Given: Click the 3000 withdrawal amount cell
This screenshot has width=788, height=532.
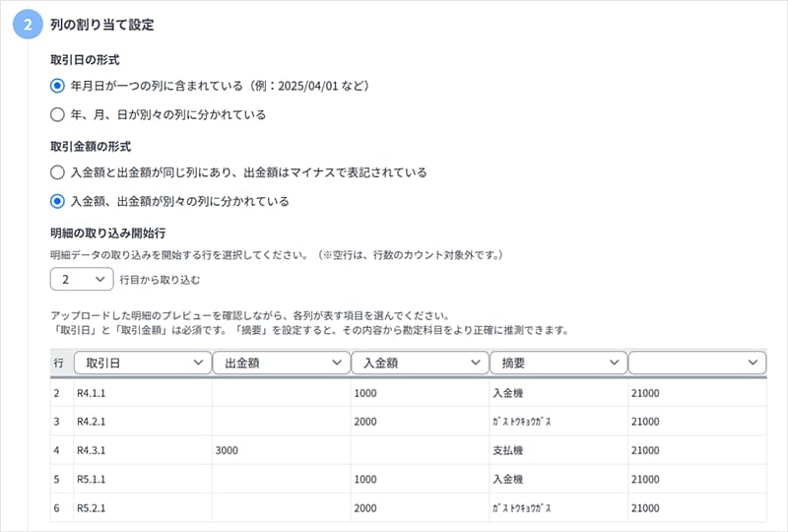Looking at the screenshot, I should pos(281,449).
